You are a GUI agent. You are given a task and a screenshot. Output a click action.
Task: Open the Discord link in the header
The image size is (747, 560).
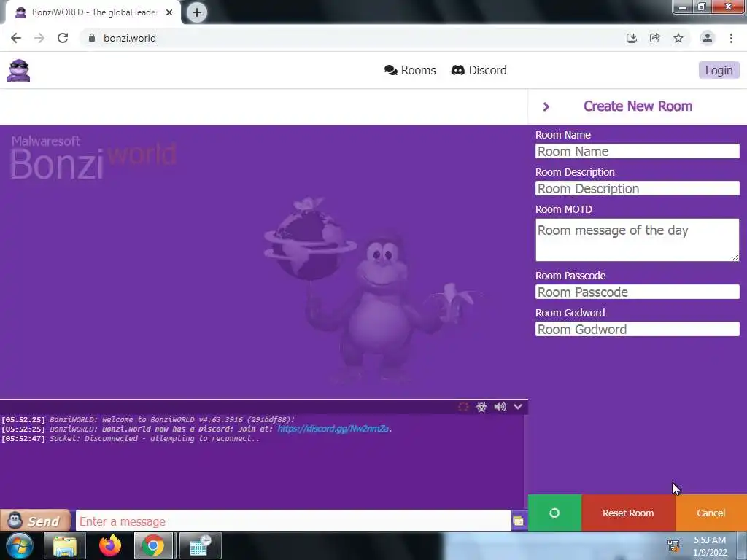479,71
